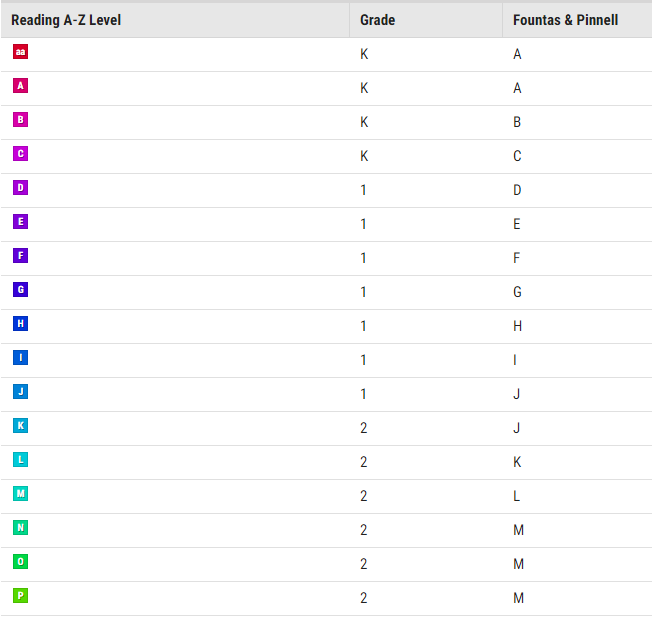Click the green level N badge
652x617 pixels.
(x=20, y=528)
